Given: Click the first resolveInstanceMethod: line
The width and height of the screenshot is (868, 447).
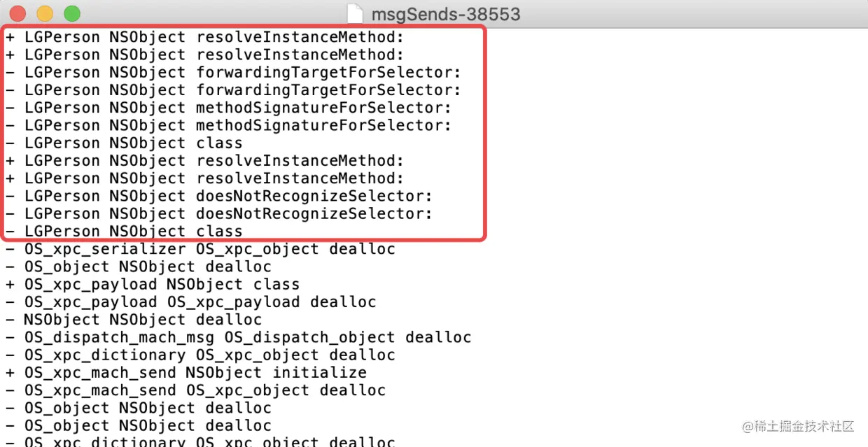Looking at the screenshot, I should [x=204, y=37].
